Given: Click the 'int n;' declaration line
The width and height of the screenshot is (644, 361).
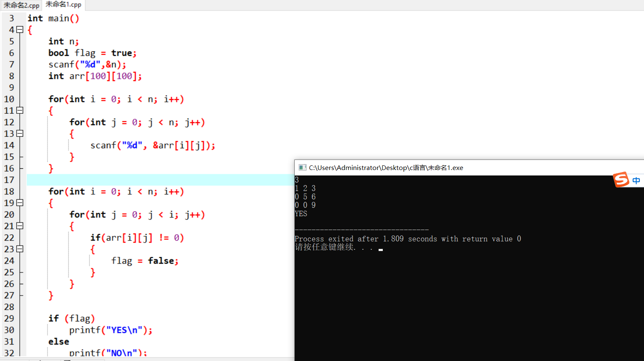Looking at the screenshot, I should pos(63,42).
